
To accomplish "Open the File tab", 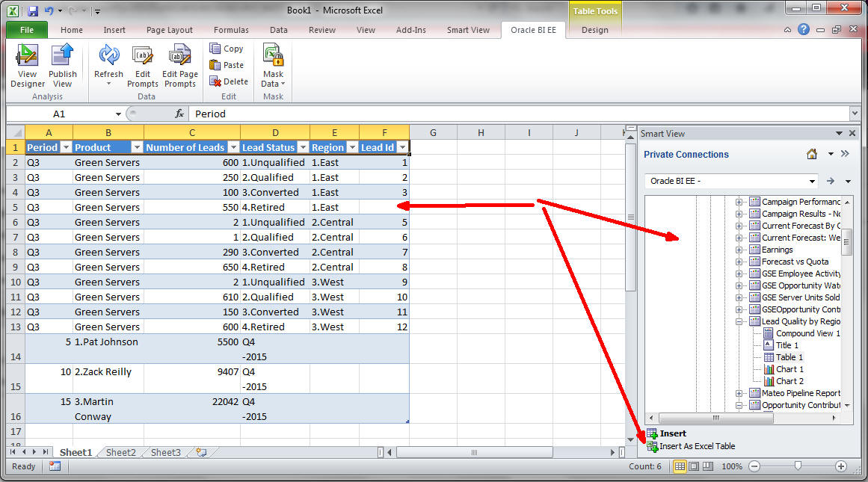I will pyautogui.click(x=27, y=30).
